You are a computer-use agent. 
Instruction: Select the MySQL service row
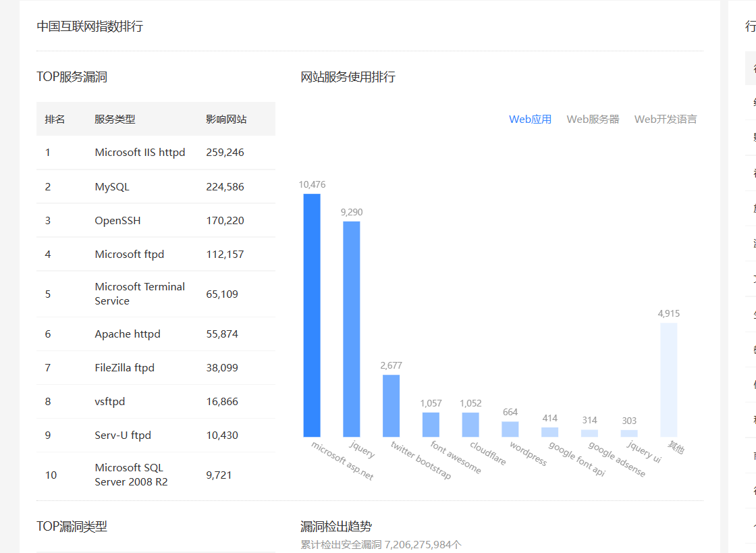point(156,186)
